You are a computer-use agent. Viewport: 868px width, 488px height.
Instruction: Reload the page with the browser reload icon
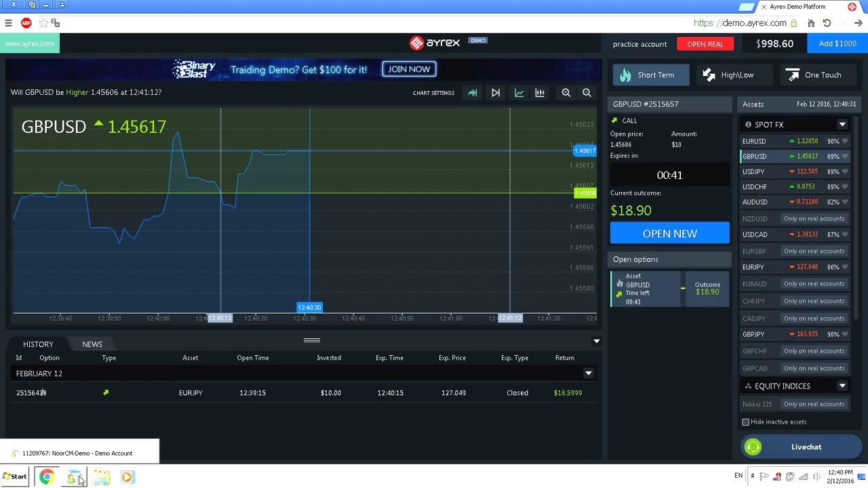point(827,23)
